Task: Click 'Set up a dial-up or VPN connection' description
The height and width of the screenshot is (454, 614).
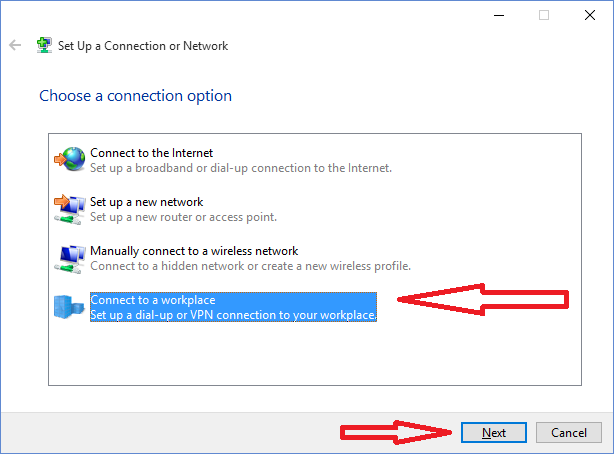Action: 233,315
